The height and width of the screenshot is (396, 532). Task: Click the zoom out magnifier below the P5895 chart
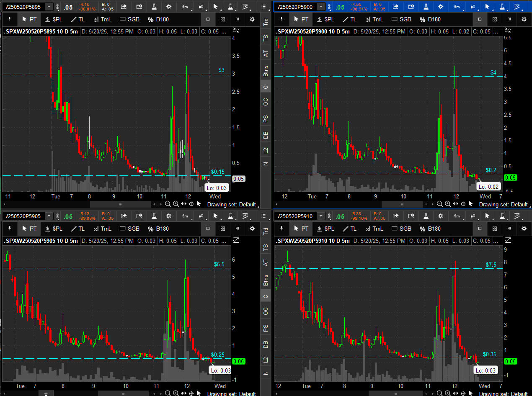pyautogui.click(x=168, y=204)
